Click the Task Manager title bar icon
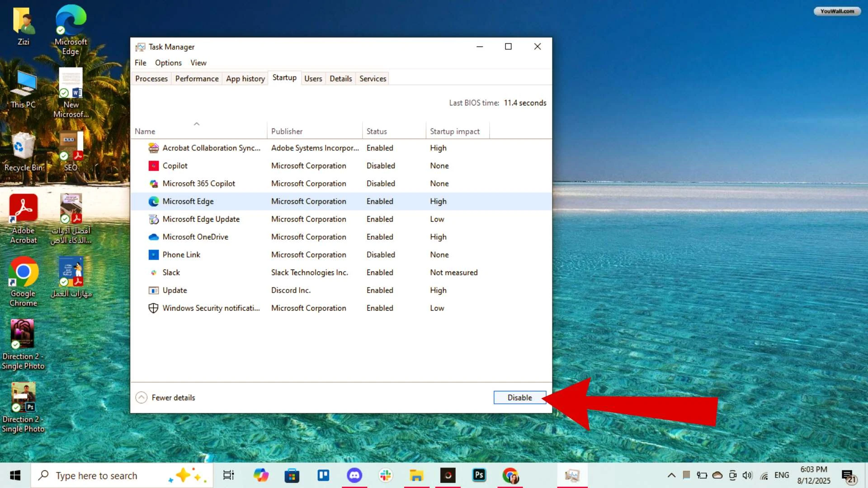Image resolution: width=868 pixels, height=488 pixels. (x=141, y=47)
